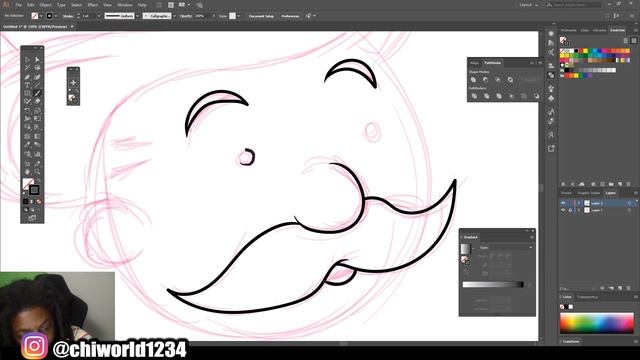The width and height of the screenshot is (640, 360).
Task: Select the Hand tool
Action: click(x=27, y=171)
